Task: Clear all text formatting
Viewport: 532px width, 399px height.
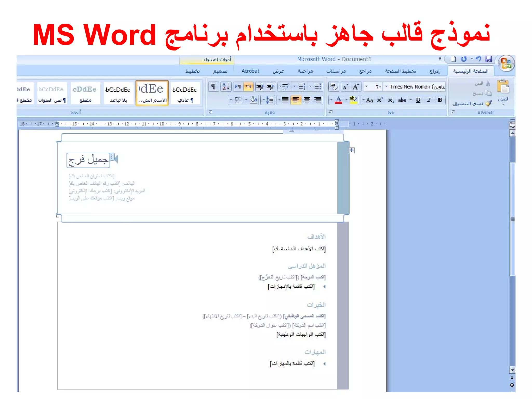Action: point(334,87)
